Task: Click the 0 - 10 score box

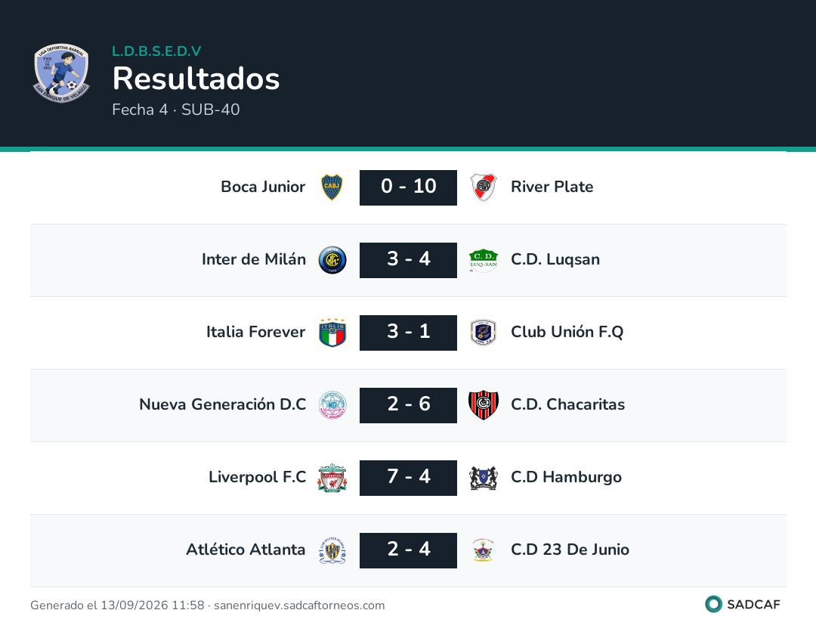Action: pyautogui.click(x=408, y=187)
